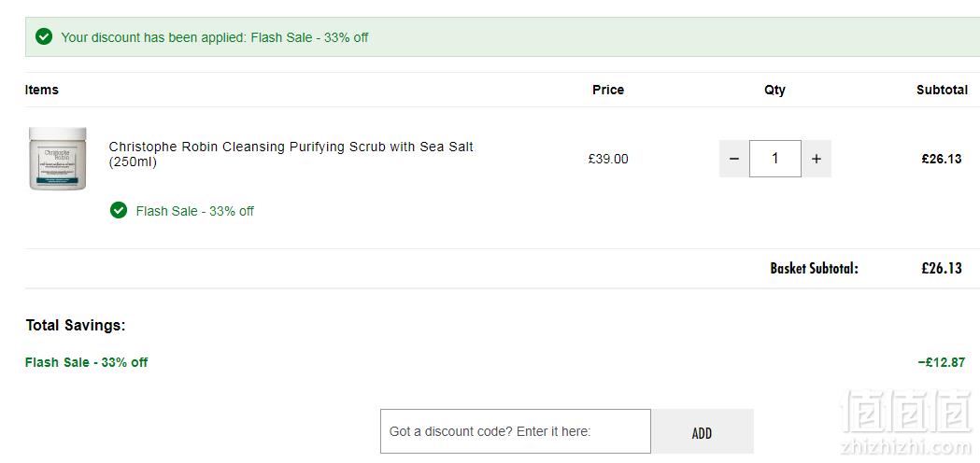The height and width of the screenshot is (463, 980).
Task: Click the −£12.87 savings amount
Action: pos(942,362)
